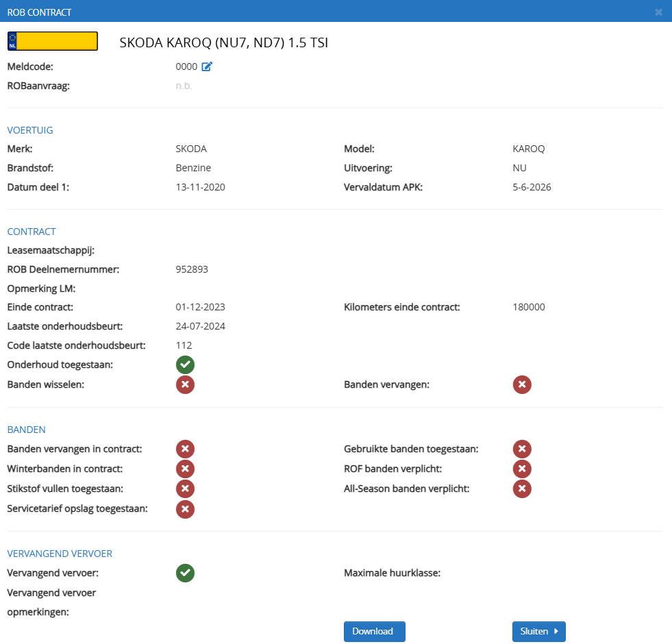Click the green check for Vervangend vervoer

[x=185, y=573]
